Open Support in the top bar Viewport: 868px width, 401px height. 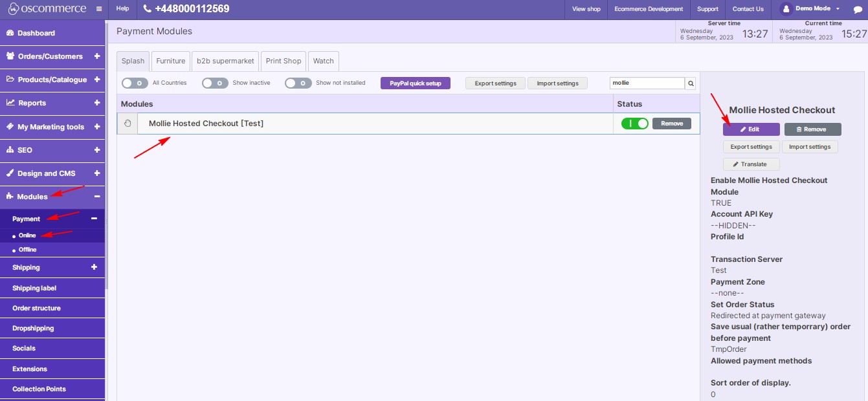tap(707, 9)
